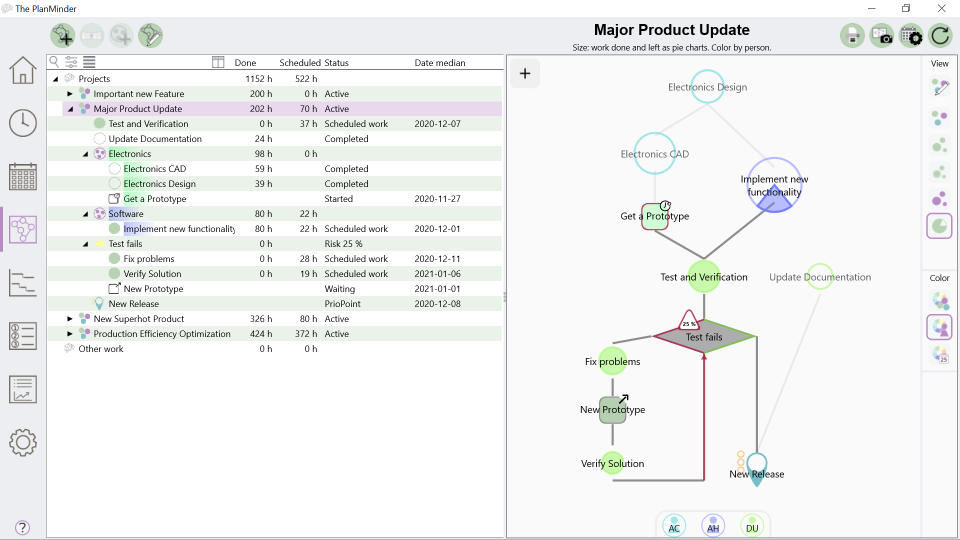Click the Fix problems green node
The width and height of the screenshot is (960, 540).
[612, 361]
